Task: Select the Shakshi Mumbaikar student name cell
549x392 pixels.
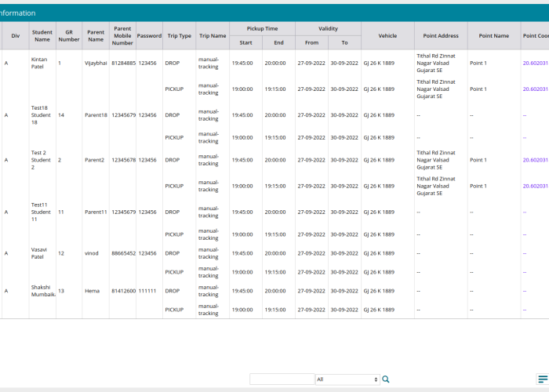Action: (42, 291)
